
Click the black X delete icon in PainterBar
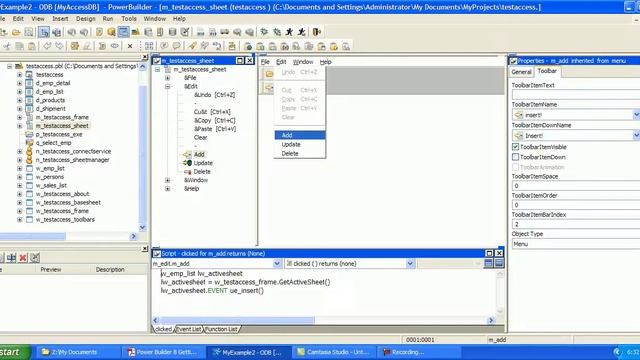(130, 46)
